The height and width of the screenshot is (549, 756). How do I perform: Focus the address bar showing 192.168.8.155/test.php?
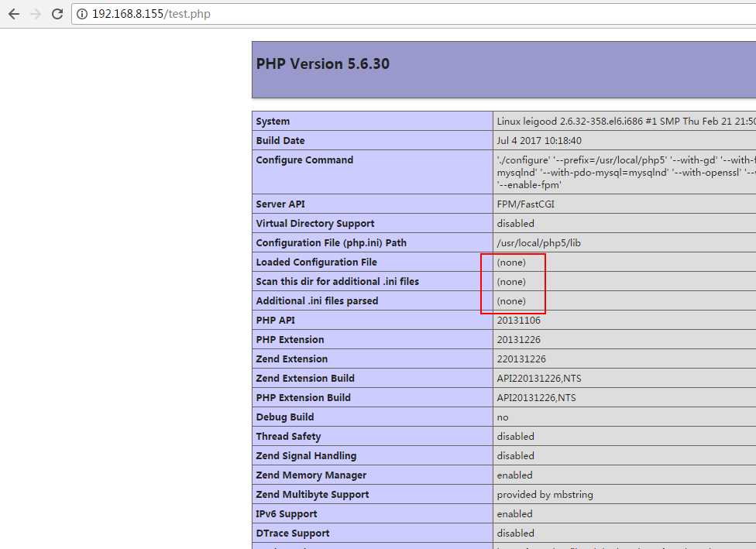pyautogui.click(x=414, y=14)
